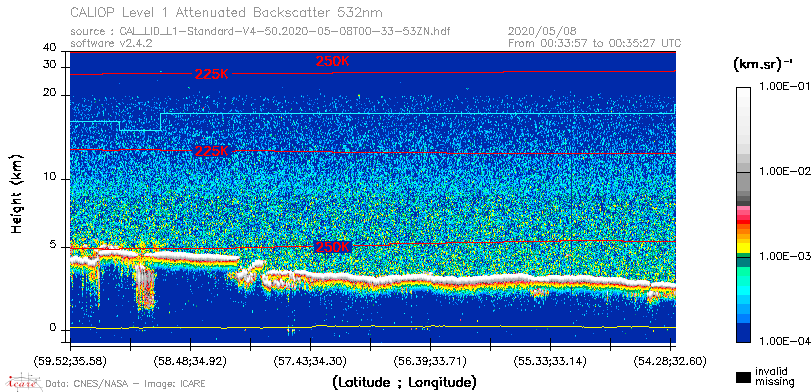Click the '1.00E-01' scale label
811x392 pixels.
coord(784,87)
